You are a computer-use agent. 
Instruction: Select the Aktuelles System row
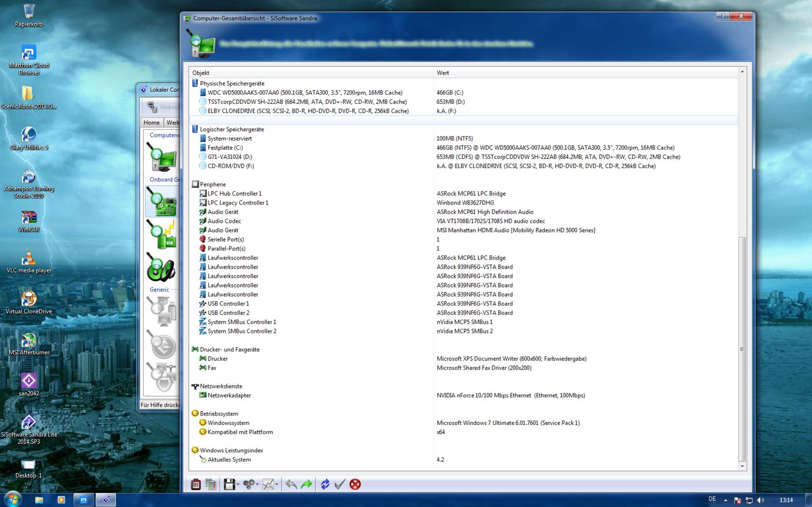[x=463, y=460]
